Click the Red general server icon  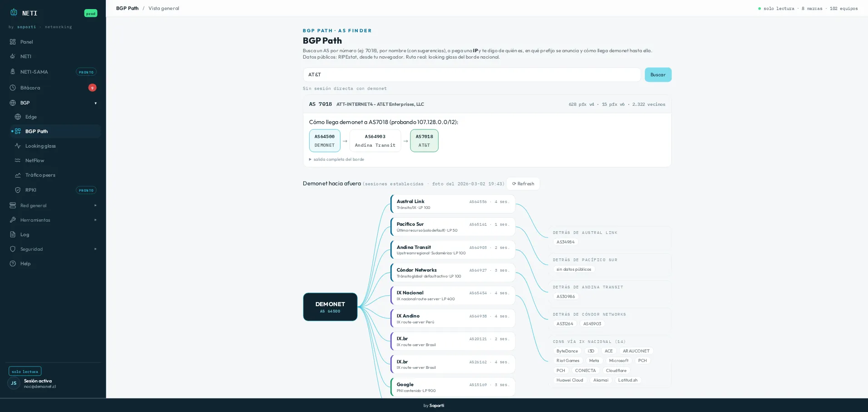pos(13,205)
